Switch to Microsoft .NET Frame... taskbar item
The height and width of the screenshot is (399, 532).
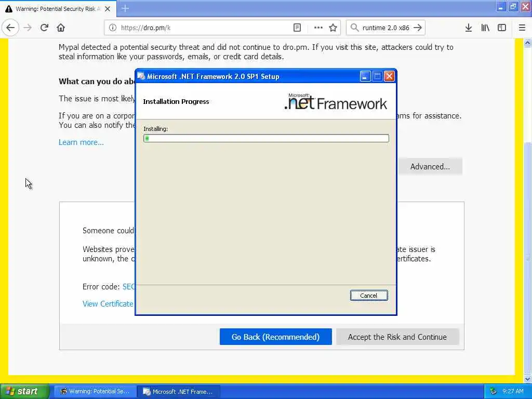(x=179, y=392)
